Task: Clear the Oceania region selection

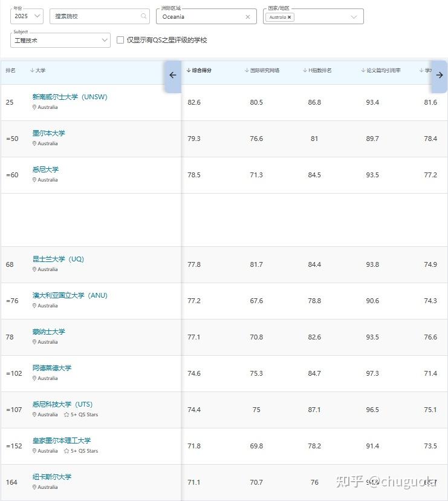Action: (x=247, y=17)
